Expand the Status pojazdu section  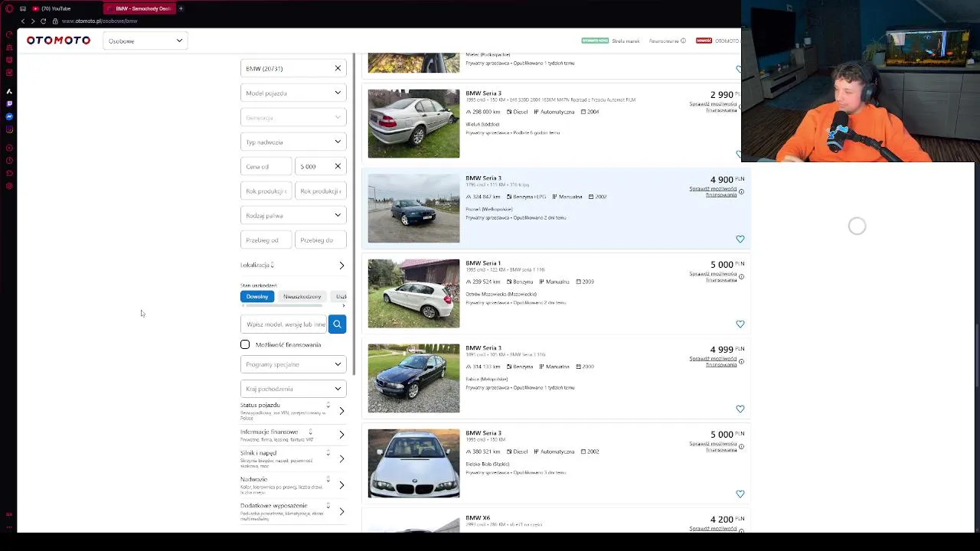point(293,411)
